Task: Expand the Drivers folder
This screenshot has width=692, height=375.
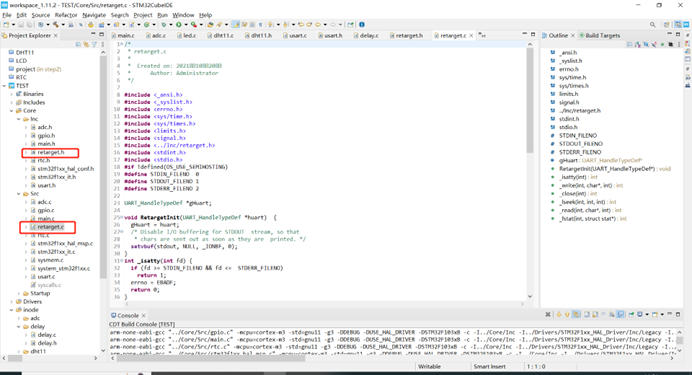Action: (x=11, y=302)
